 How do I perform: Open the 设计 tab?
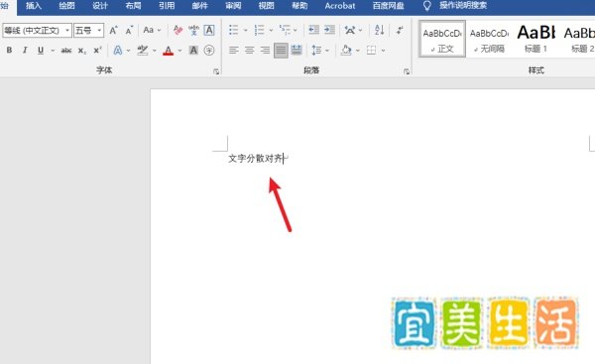click(100, 6)
